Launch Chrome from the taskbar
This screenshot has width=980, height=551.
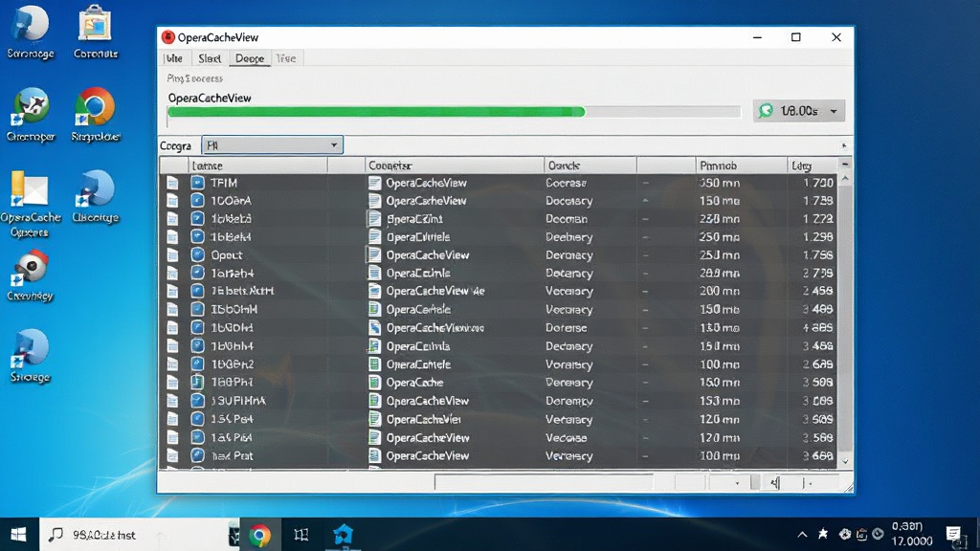pyautogui.click(x=260, y=536)
